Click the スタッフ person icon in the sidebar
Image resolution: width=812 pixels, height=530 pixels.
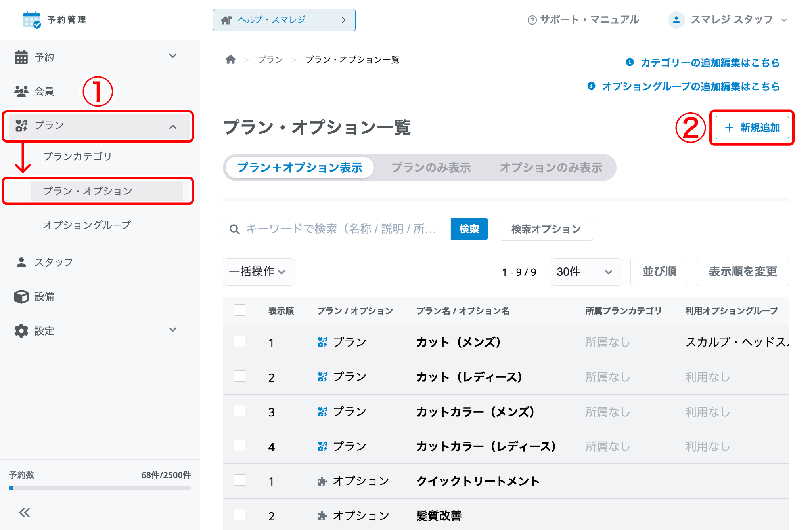click(21, 262)
